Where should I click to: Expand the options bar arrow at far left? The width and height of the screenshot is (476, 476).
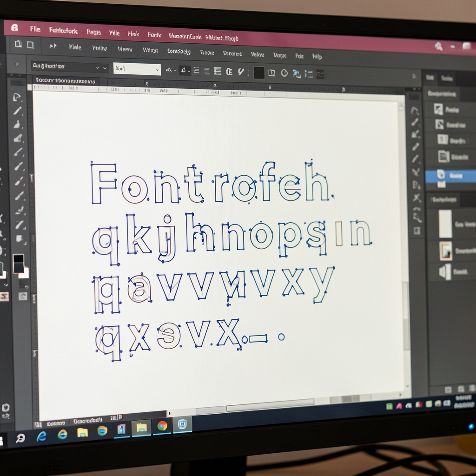pyautogui.click(x=16, y=64)
